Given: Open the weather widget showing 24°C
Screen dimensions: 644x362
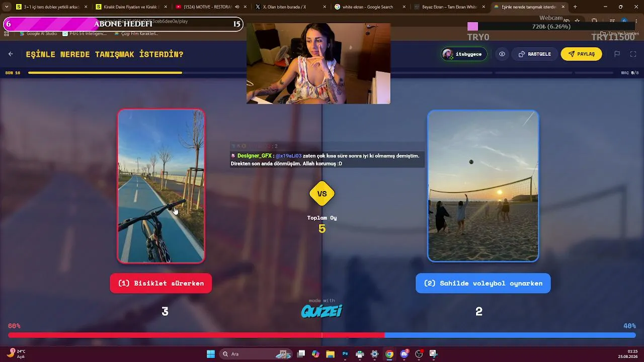Looking at the screenshot, I should point(16,354).
